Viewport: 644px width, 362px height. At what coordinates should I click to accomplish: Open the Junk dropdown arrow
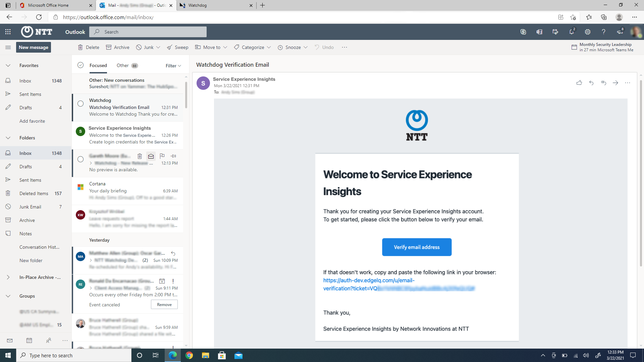[x=158, y=47]
